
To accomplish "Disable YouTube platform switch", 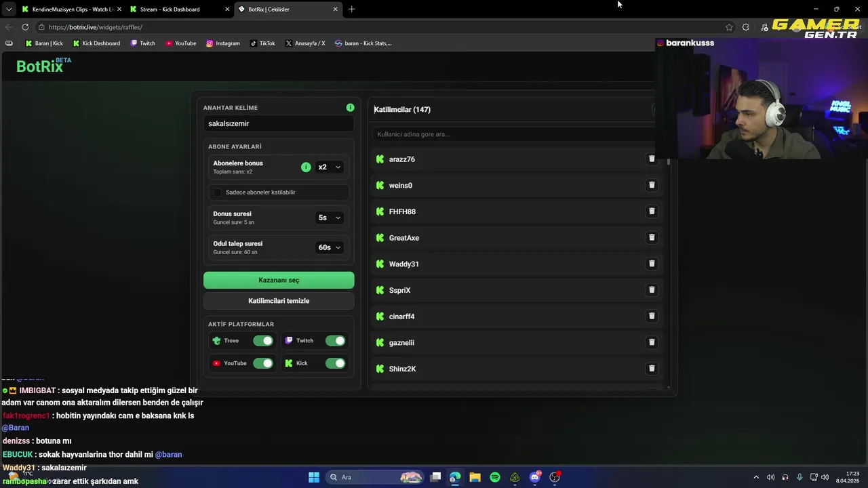I will click(263, 363).
